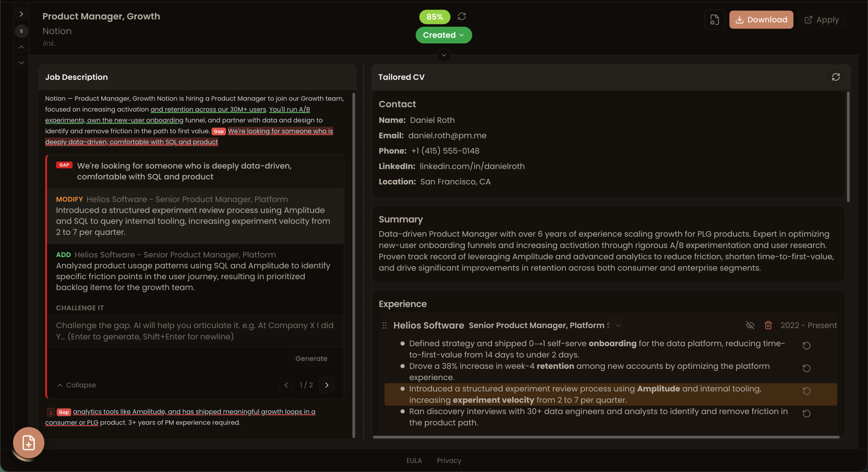868x472 pixels.
Task: Revert the onboarding bullet point
Action: 806,346
